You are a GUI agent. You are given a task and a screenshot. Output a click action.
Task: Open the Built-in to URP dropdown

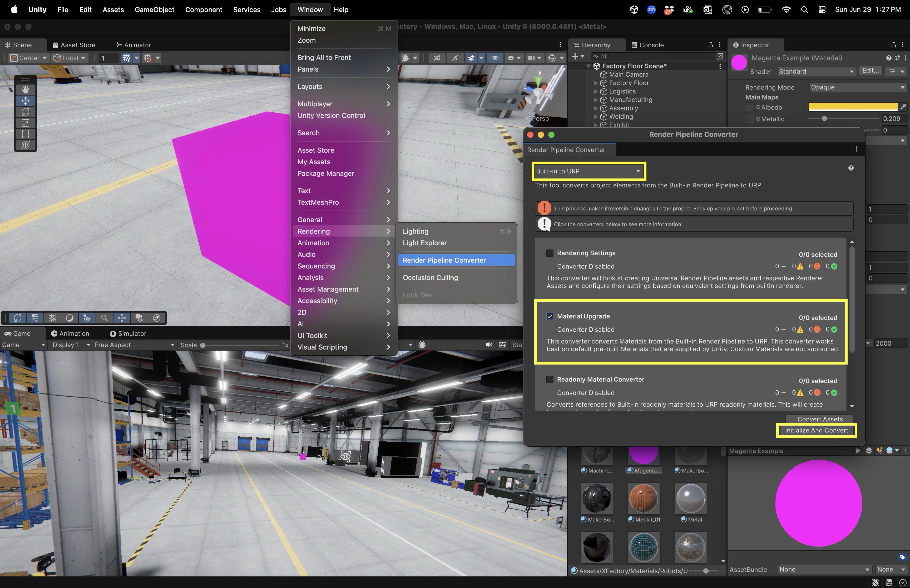(588, 171)
